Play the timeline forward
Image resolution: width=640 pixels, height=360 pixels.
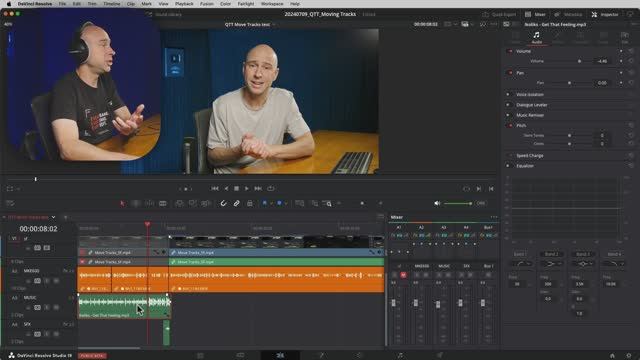click(x=247, y=189)
